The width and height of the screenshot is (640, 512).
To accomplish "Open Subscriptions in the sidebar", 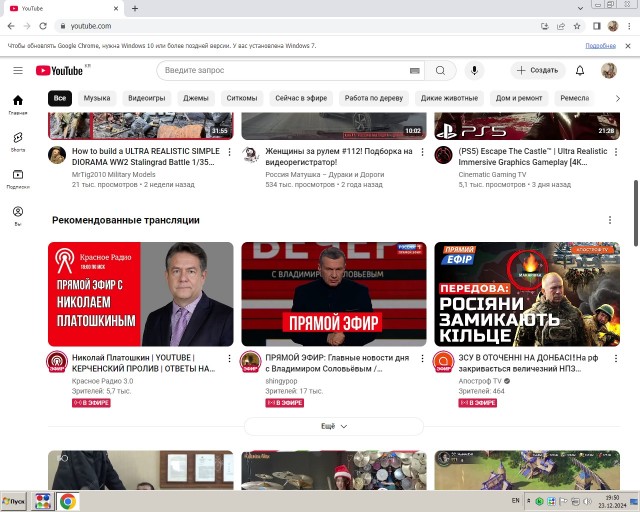I will [x=18, y=179].
